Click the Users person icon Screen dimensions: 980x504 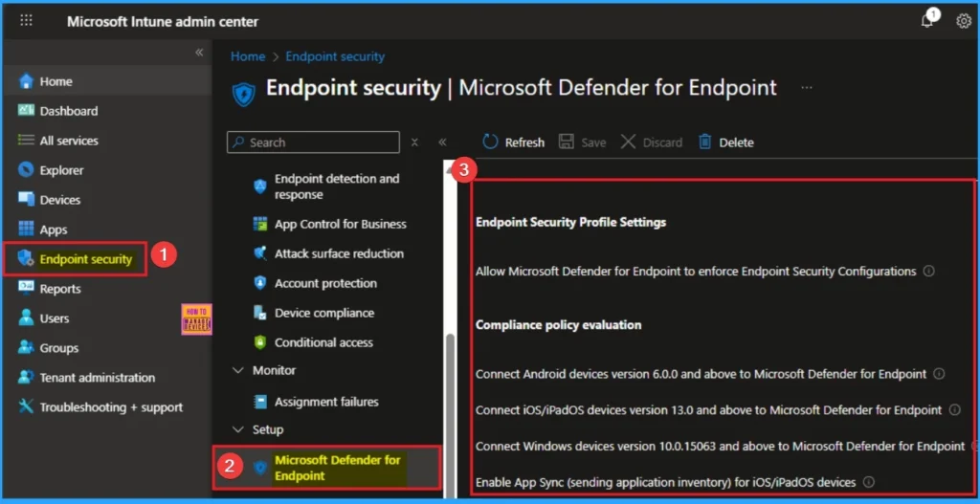click(x=26, y=318)
